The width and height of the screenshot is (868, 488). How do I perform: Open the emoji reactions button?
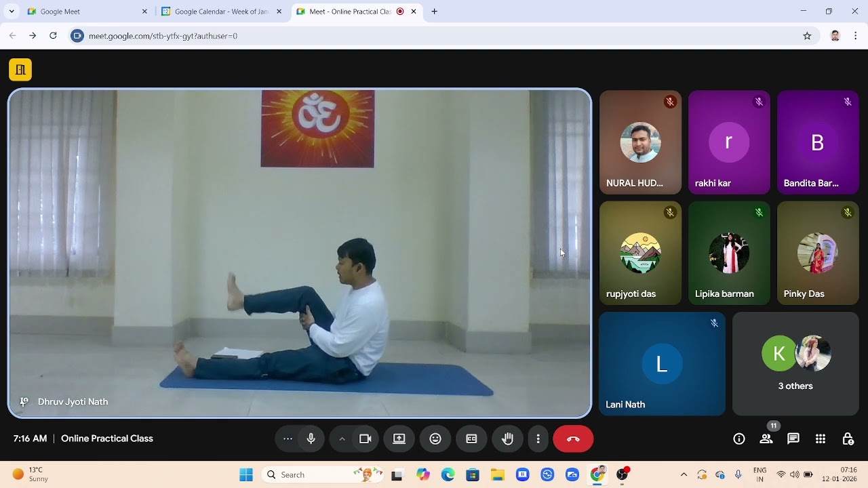[435, 439]
